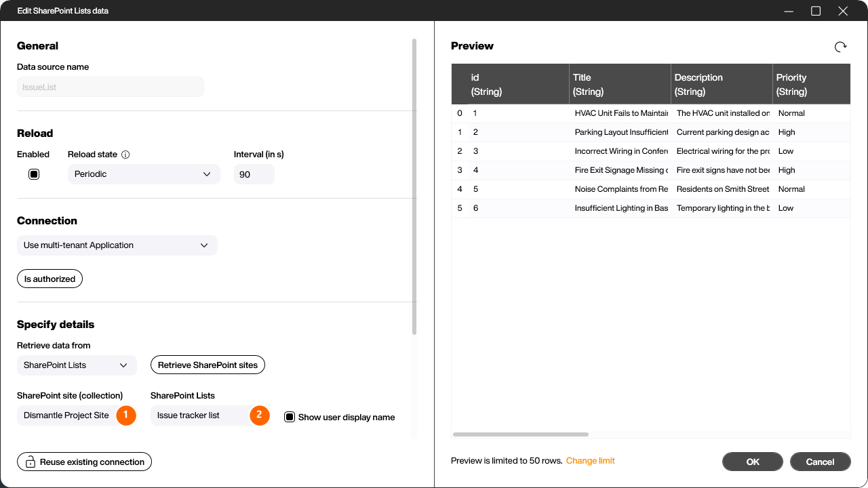Click the Interval (in s) field
The height and width of the screenshot is (488, 868).
point(254,174)
